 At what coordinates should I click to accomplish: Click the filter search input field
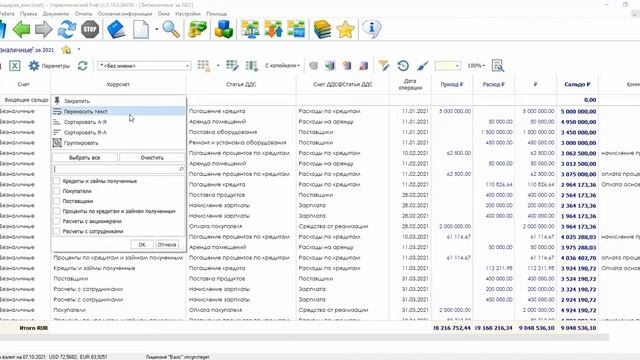118,169
